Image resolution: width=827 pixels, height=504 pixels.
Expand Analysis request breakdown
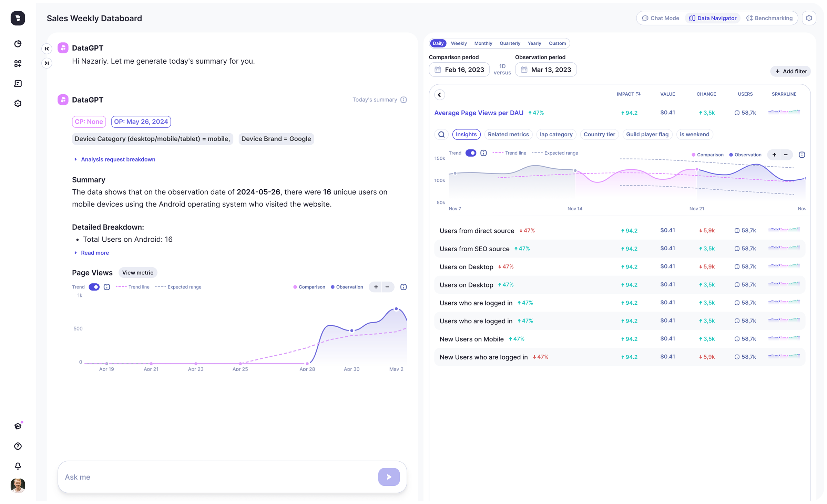115,159
